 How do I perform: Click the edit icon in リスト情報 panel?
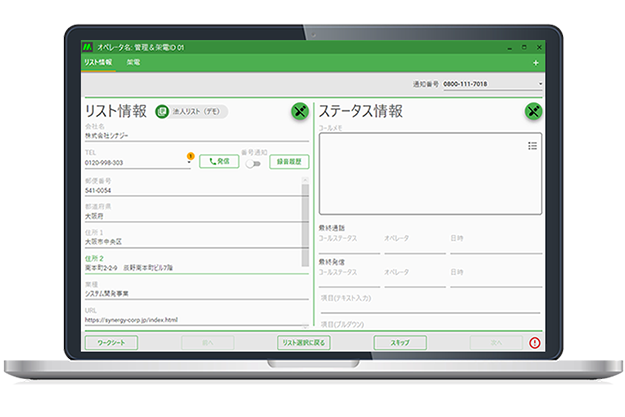click(x=299, y=111)
